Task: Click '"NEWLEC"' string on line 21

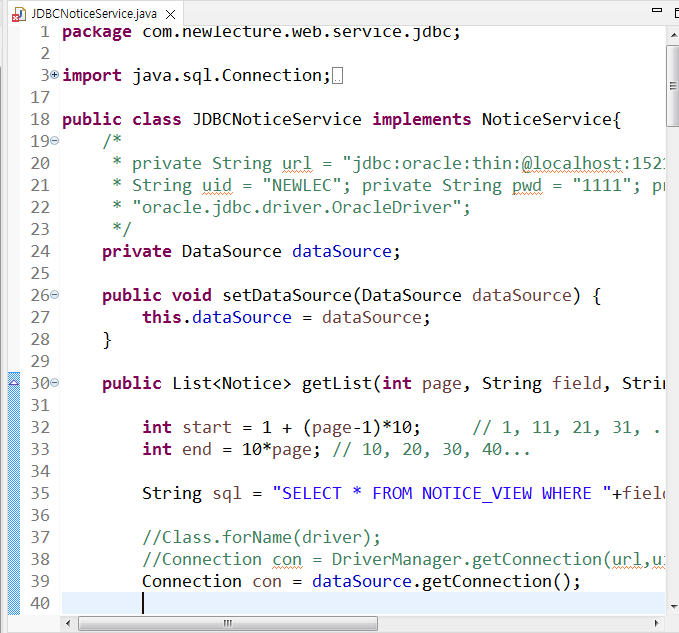Action: 301,185
